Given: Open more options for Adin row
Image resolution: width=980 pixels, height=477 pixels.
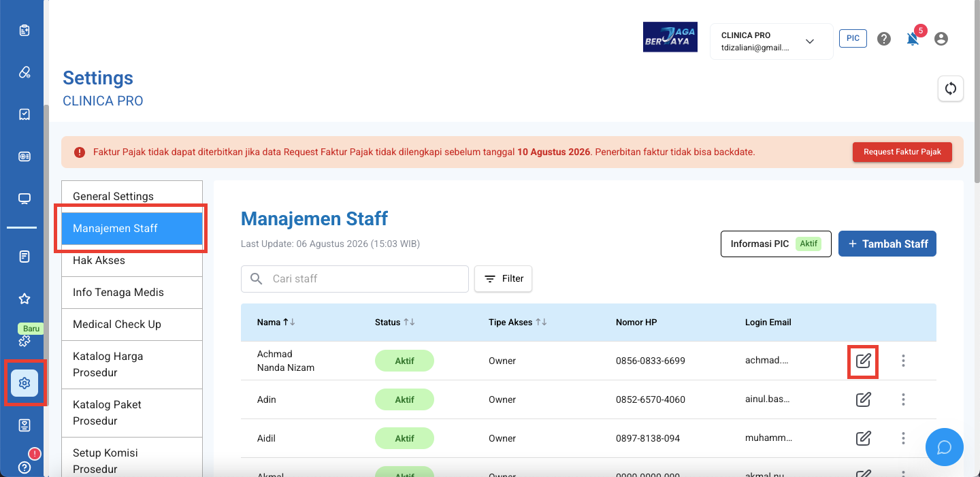Looking at the screenshot, I should pos(903,399).
